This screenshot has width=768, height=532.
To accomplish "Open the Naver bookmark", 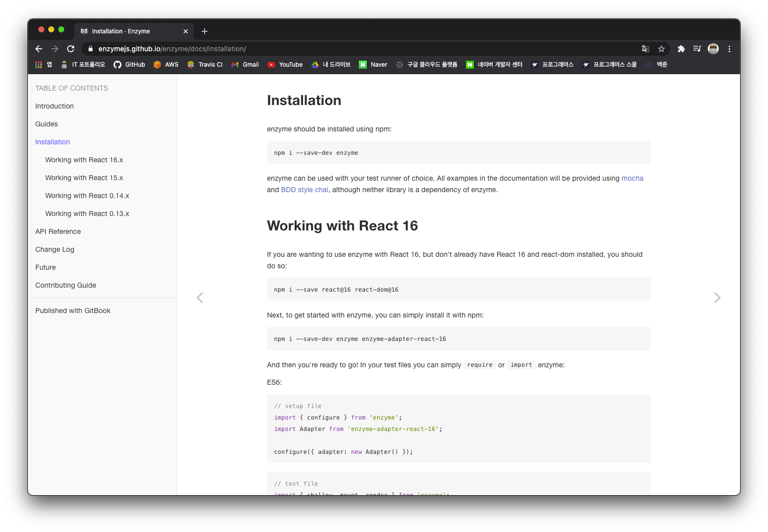I will click(373, 65).
